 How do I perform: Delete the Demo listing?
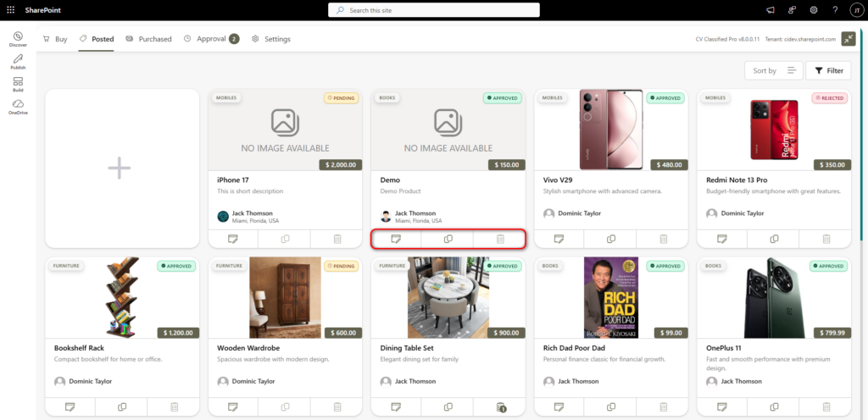pos(500,239)
